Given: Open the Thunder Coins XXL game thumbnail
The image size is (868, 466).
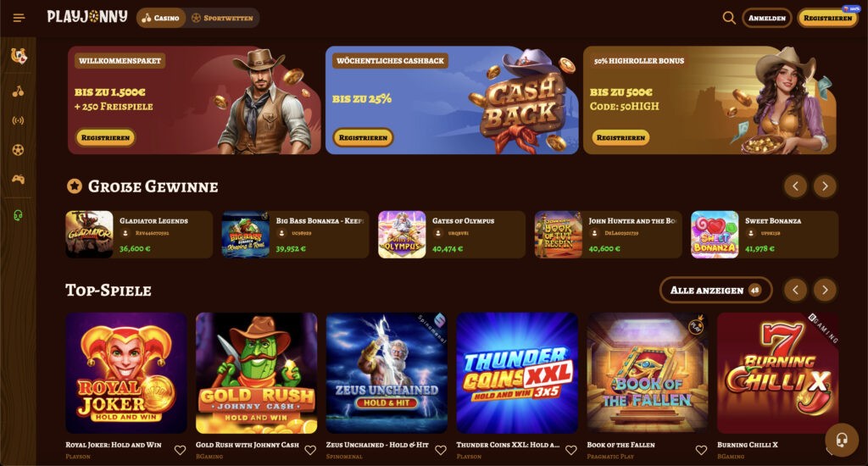Looking at the screenshot, I should (517, 373).
